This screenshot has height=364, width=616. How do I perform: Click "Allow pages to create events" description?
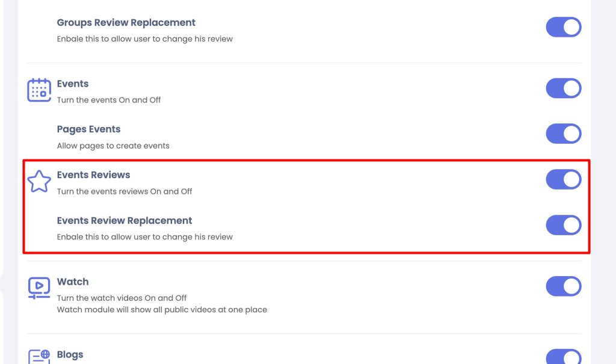(x=113, y=146)
